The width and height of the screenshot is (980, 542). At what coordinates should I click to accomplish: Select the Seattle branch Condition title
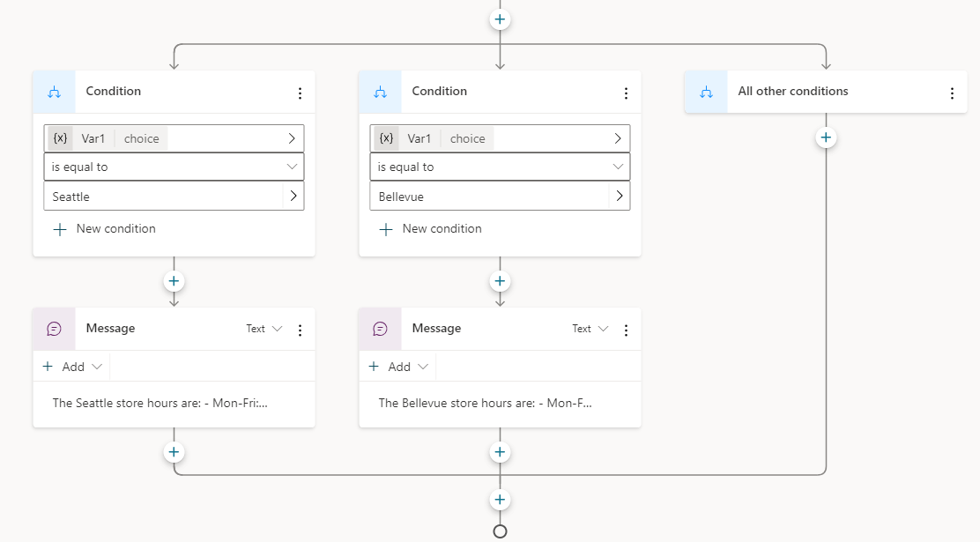click(x=113, y=92)
